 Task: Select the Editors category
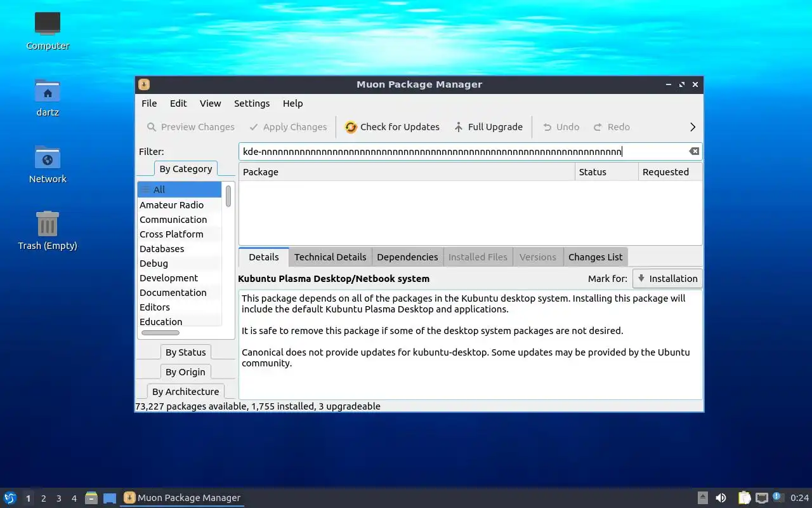tap(180, 307)
